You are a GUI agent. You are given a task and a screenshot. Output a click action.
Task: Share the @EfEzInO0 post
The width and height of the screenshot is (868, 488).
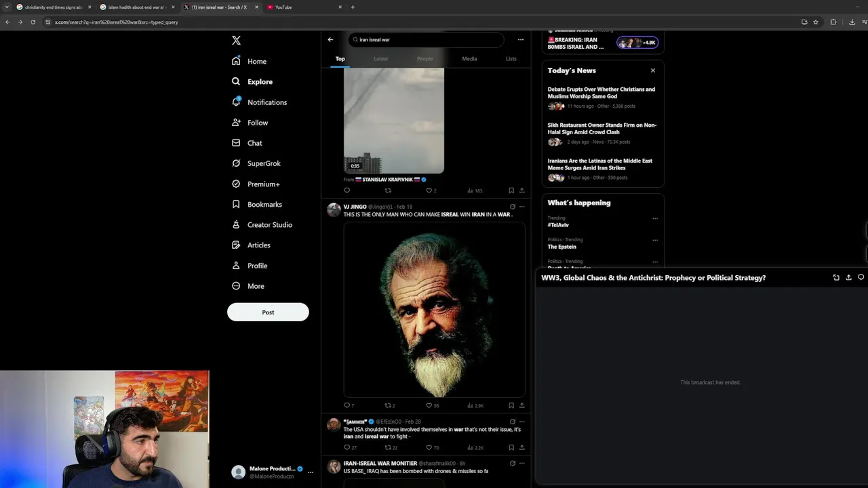click(x=522, y=447)
